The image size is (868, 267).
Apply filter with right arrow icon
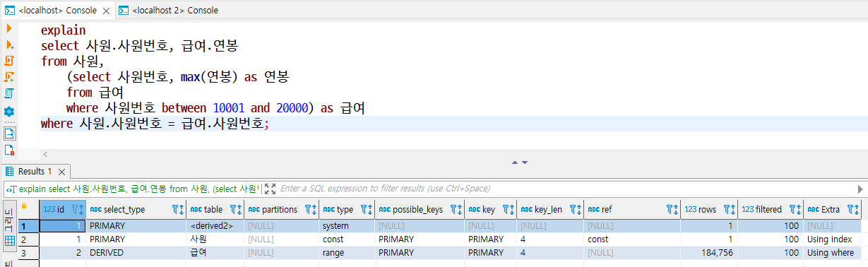(860, 189)
